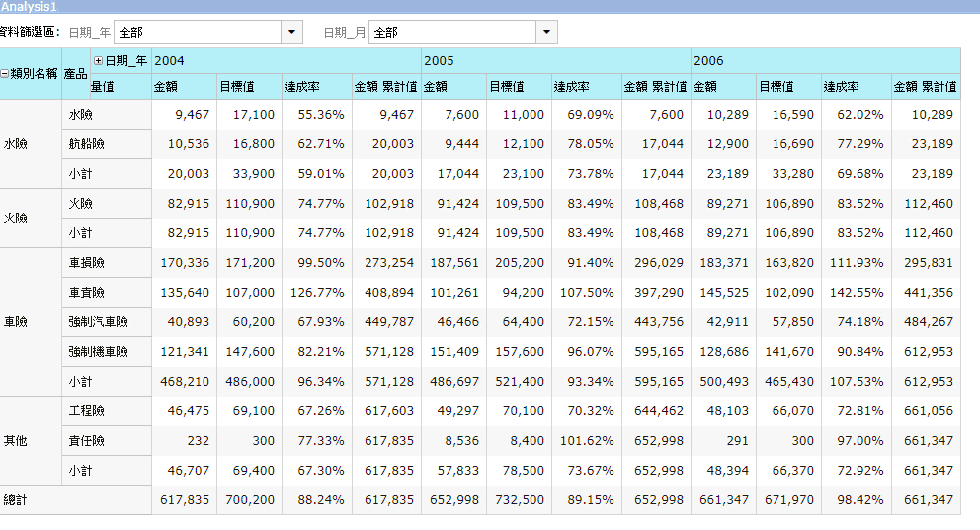Viewport: 980px width, 530px height.
Task: Click the 資料篩選區 label
Action: pyautogui.click(x=30, y=32)
